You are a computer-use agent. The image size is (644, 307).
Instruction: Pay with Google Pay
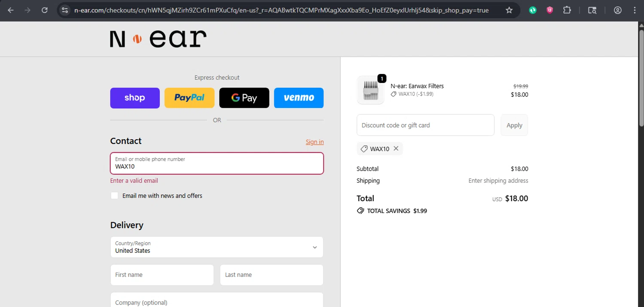click(x=244, y=98)
